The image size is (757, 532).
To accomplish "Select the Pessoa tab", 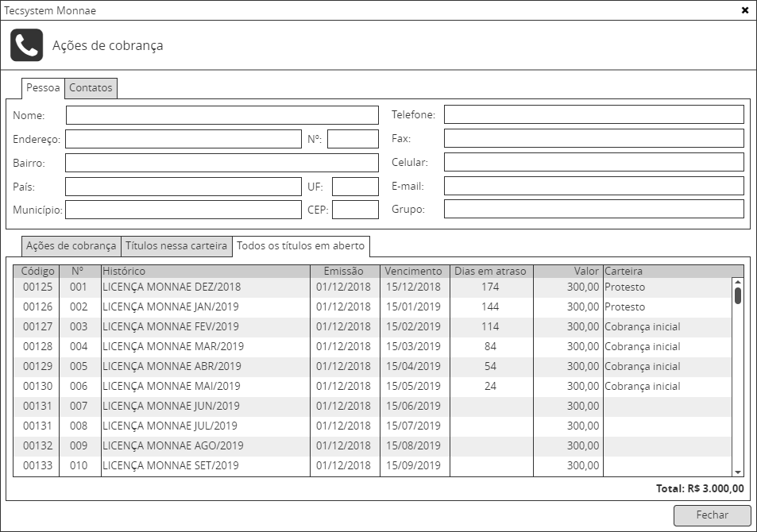I will [x=43, y=88].
